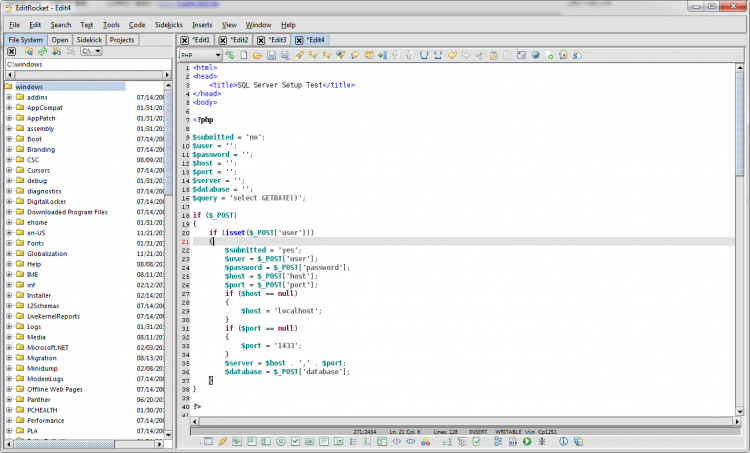Switch to the Projects tab
750x453 pixels.
click(122, 40)
